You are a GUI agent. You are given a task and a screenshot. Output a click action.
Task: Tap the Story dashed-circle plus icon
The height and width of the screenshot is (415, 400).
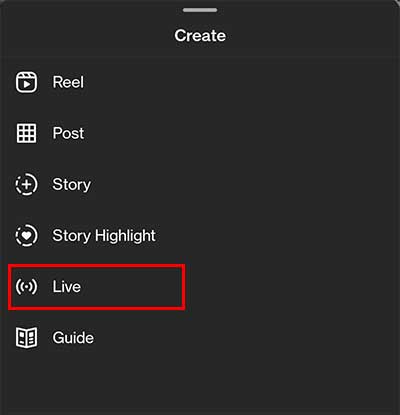(x=26, y=184)
